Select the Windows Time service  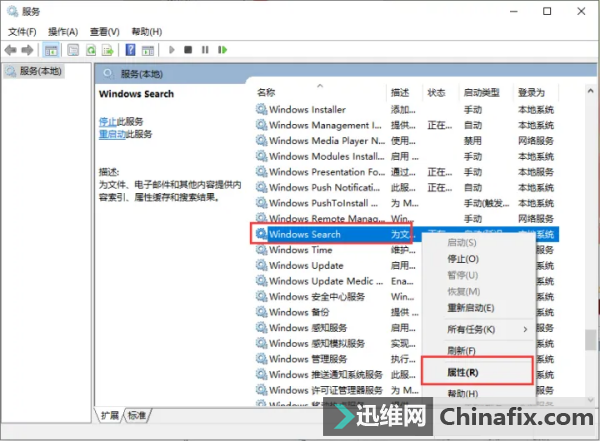coord(337,250)
